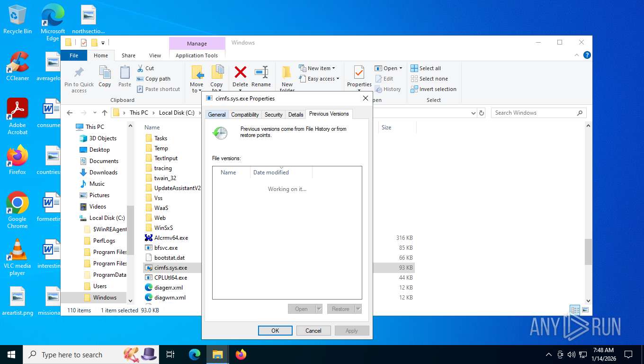
Task: Expand the Restore button arrow in dialog
Action: [x=358, y=309]
